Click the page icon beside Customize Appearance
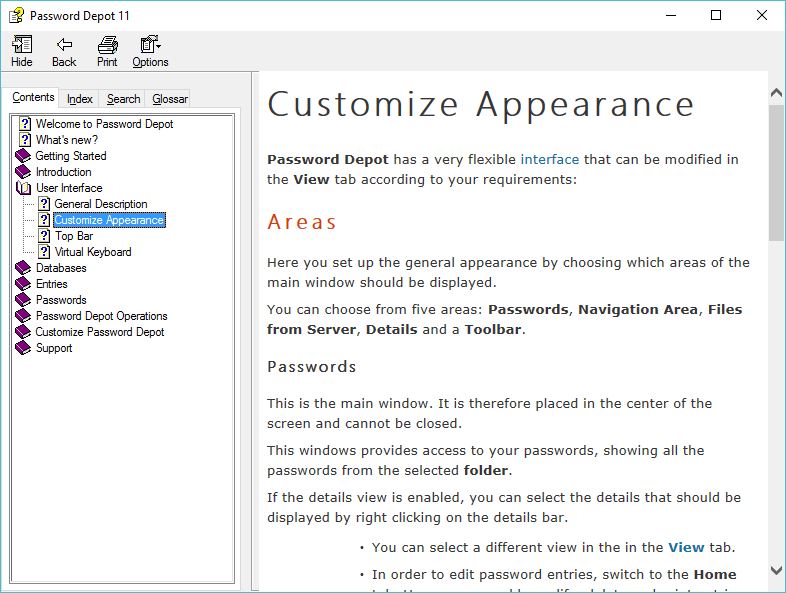The width and height of the screenshot is (786, 593). 44,220
